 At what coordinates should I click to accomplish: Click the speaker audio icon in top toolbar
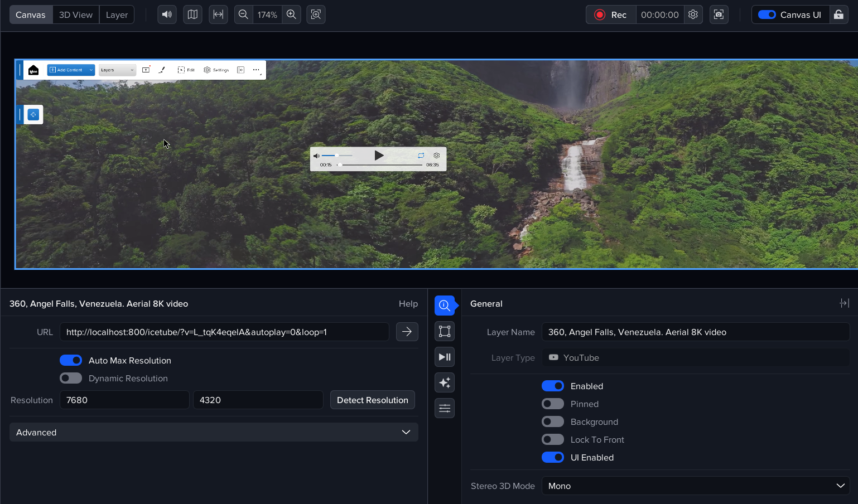click(167, 14)
